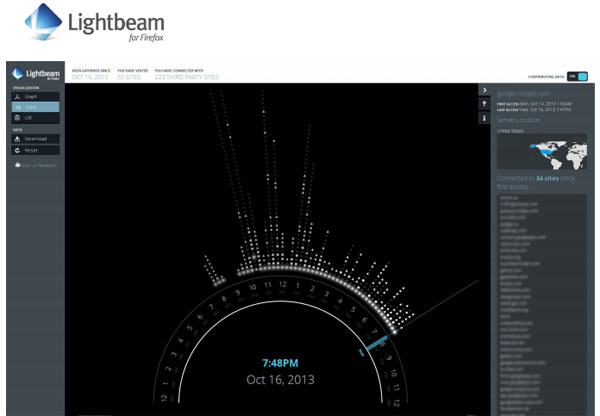The width and height of the screenshot is (600, 416).
Task: Click the server location world map
Action: click(x=541, y=152)
